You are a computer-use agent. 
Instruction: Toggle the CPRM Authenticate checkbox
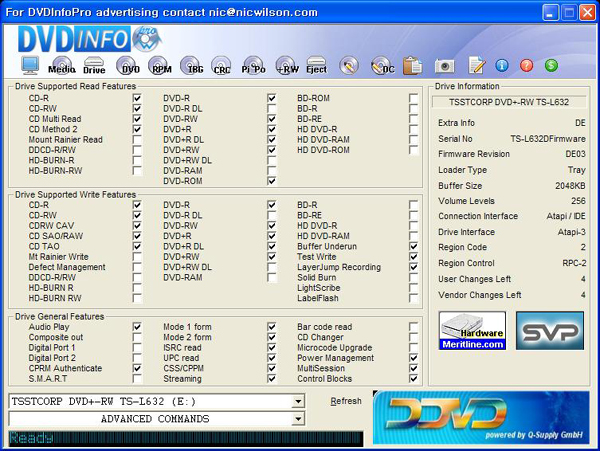(x=137, y=368)
